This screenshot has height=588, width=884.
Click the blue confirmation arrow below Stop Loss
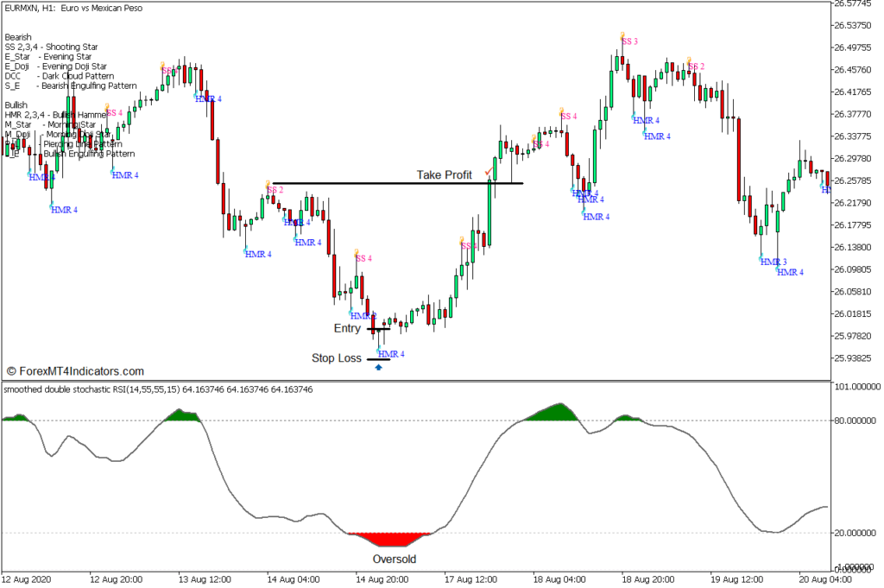pyautogui.click(x=379, y=367)
